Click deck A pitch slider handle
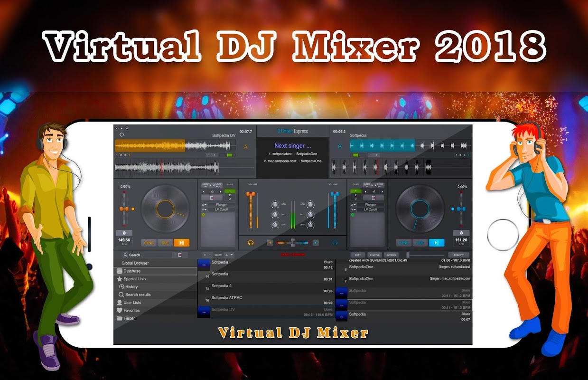This screenshot has height=380, width=588. click(x=124, y=209)
